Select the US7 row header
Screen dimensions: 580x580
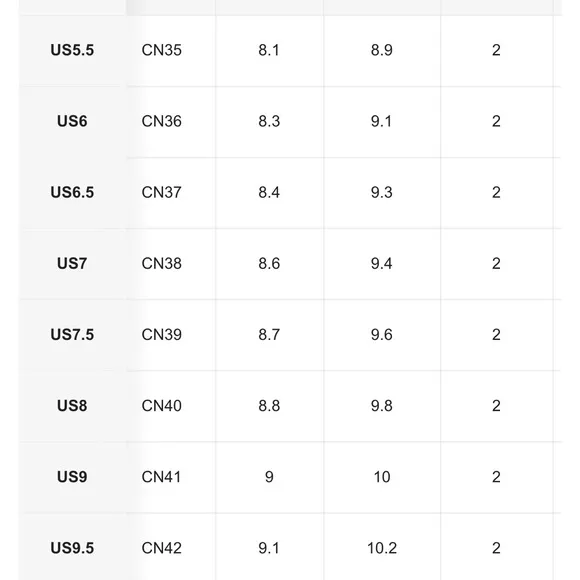tap(72, 263)
